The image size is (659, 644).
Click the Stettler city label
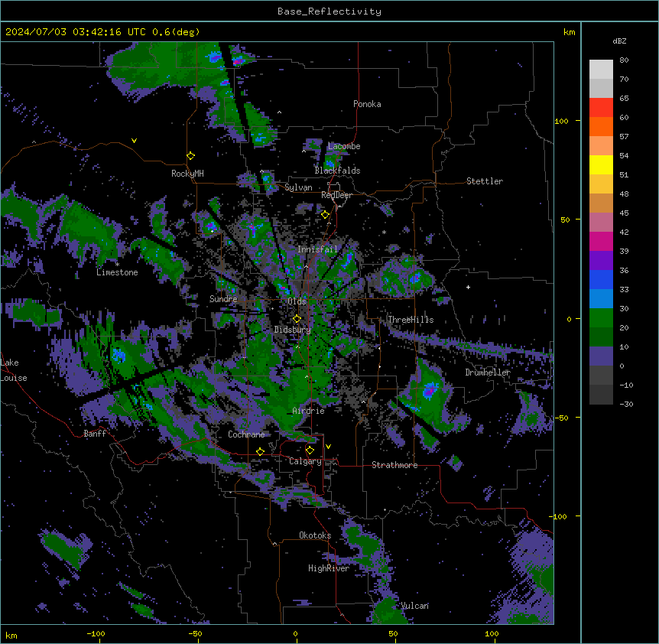[485, 181]
